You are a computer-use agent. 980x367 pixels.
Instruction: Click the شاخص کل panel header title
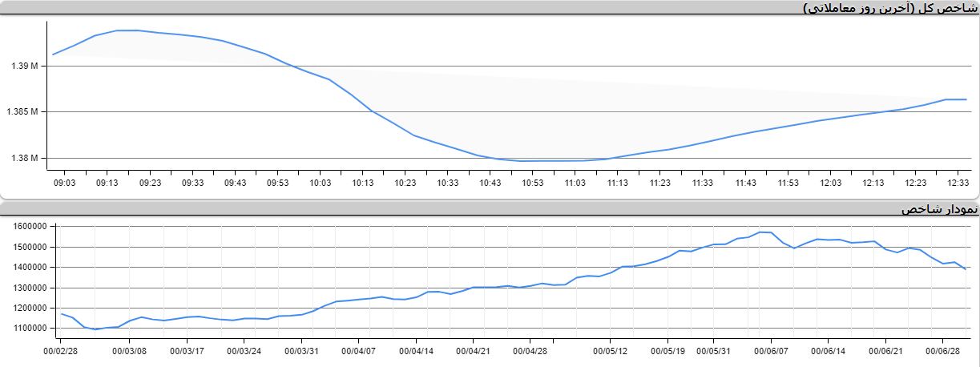click(x=889, y=8)
